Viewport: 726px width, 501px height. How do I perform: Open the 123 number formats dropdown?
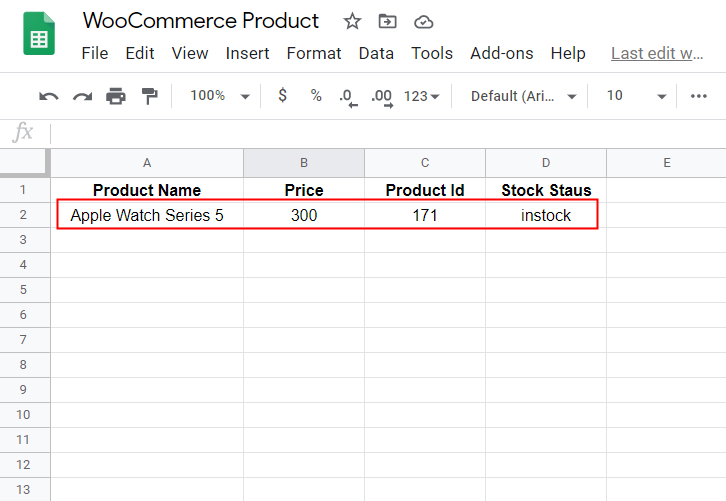421,96
